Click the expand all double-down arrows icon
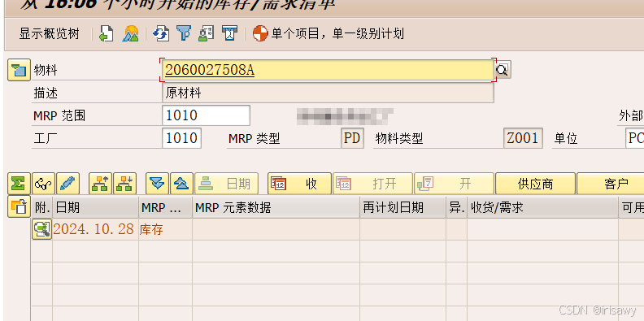 157,184
